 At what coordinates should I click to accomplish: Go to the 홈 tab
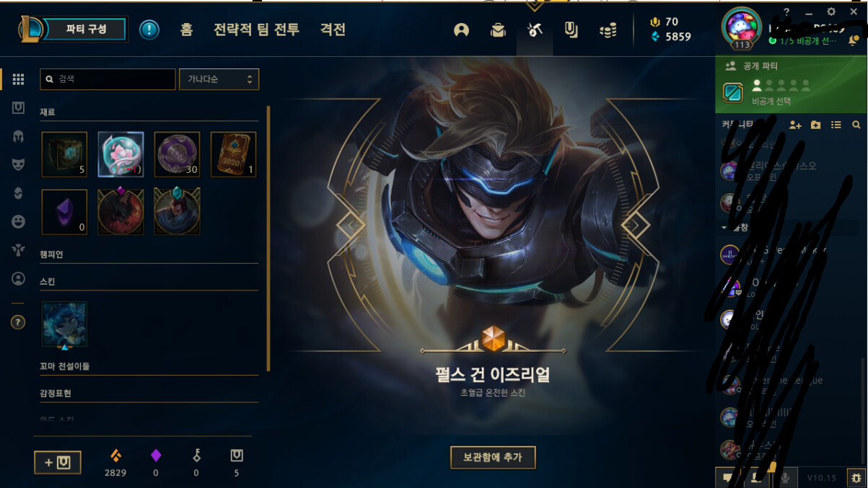click(x=186, y=30)
